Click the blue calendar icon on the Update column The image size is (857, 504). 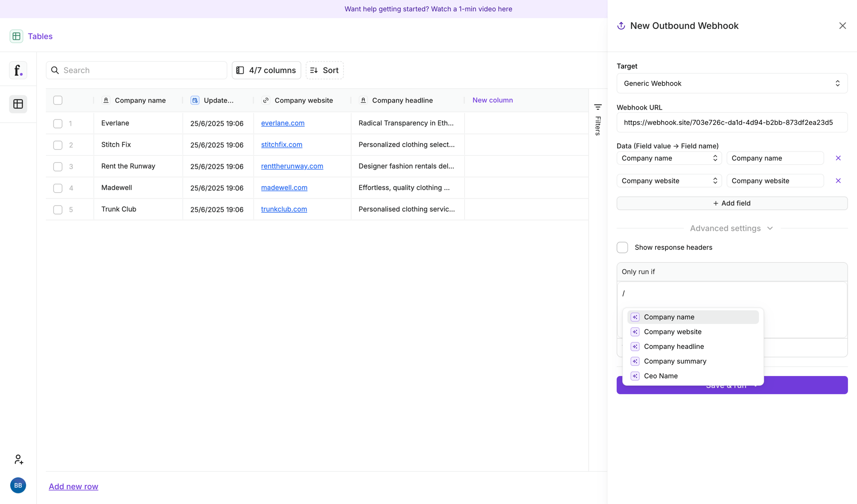click(x=195, y=100)
